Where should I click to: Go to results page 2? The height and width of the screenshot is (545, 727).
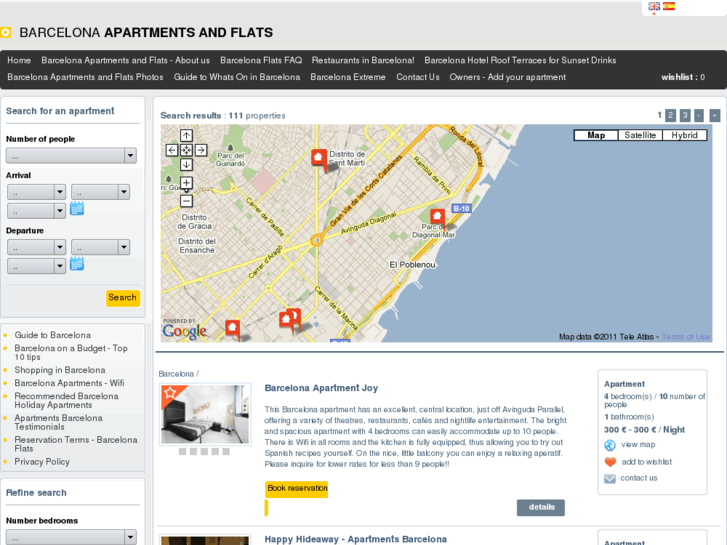pos(670,115)
